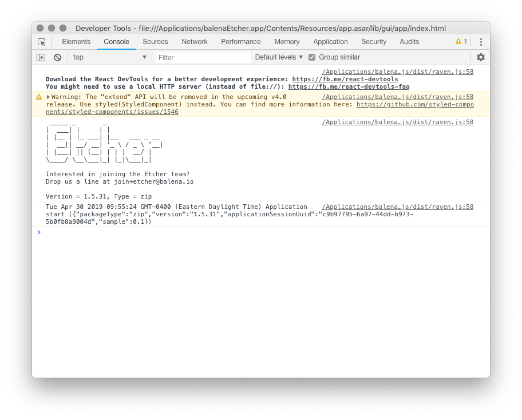Switch to the Network tab

tap(195, 42)
